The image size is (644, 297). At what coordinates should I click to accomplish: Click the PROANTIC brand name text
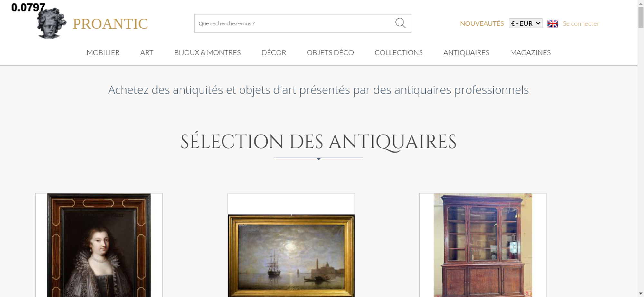pyautogui.click(x=110, y=24)
